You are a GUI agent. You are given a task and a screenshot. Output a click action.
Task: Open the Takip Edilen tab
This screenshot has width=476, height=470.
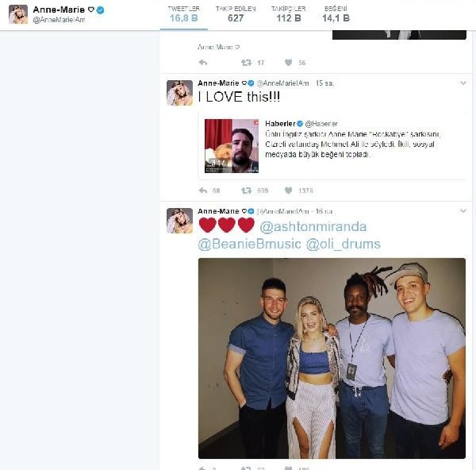(x=236, y=14)
